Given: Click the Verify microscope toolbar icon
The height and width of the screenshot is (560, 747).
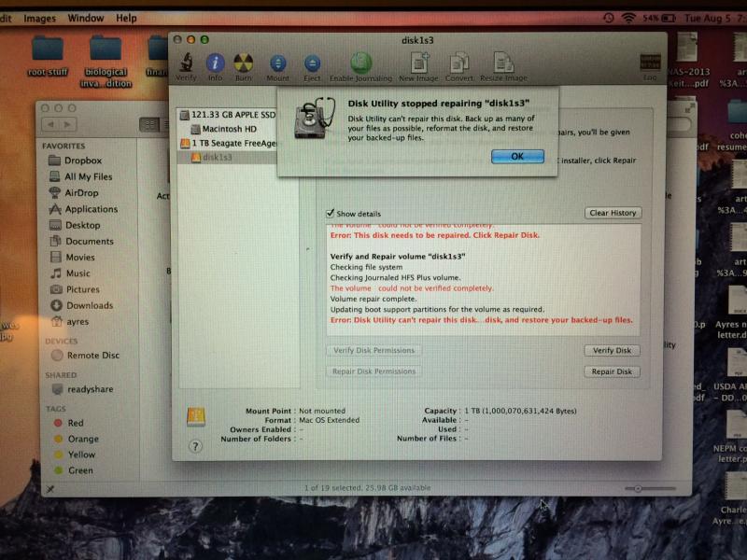Looking at the screenshot, I should pyautogui.click(x=186, y=66).
